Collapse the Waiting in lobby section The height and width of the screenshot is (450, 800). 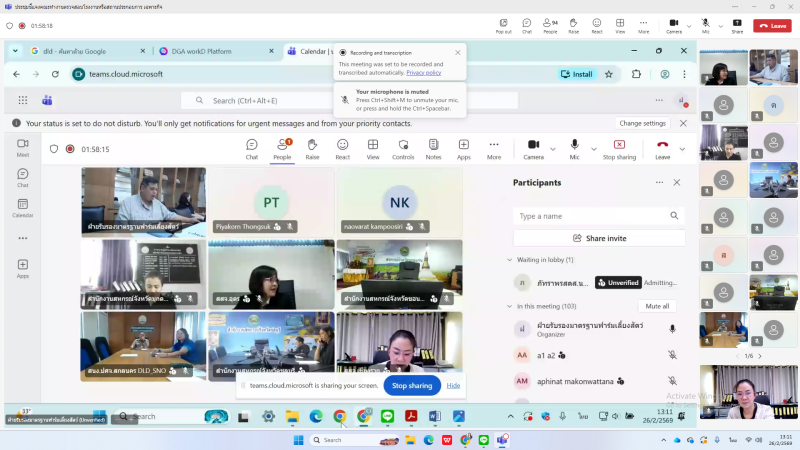pyautogui.click(x=509, y=260)
